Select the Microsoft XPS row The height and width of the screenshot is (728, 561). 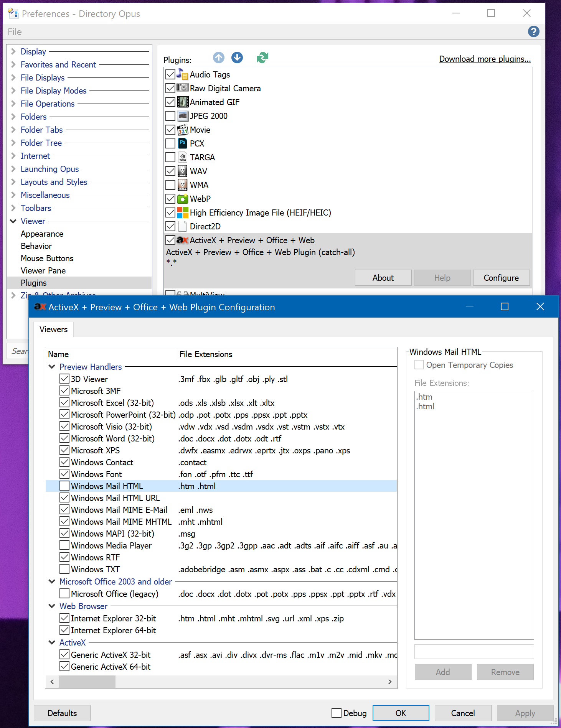click(221, 450)
